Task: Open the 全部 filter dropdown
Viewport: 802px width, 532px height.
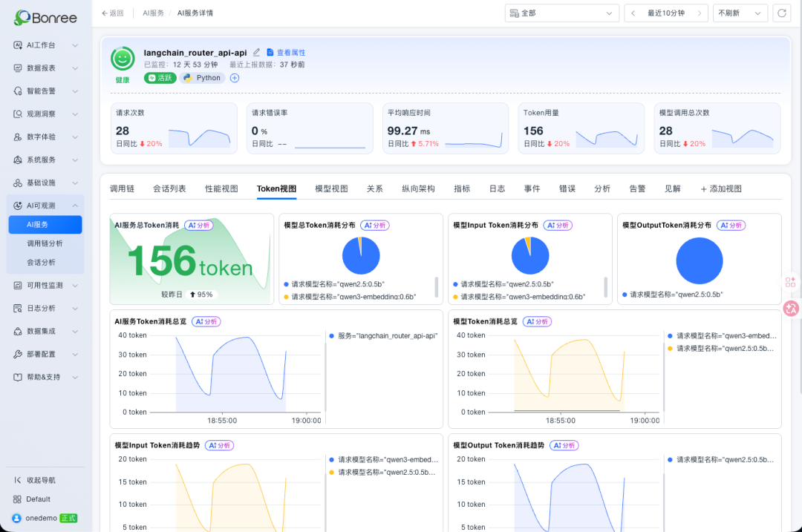Action: [561, 13]
